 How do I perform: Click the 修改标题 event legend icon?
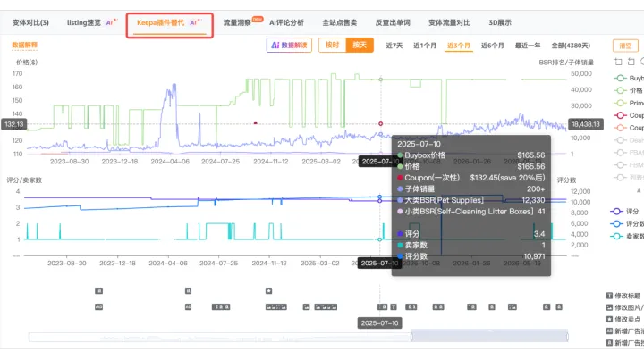click(x=609, y=296)
